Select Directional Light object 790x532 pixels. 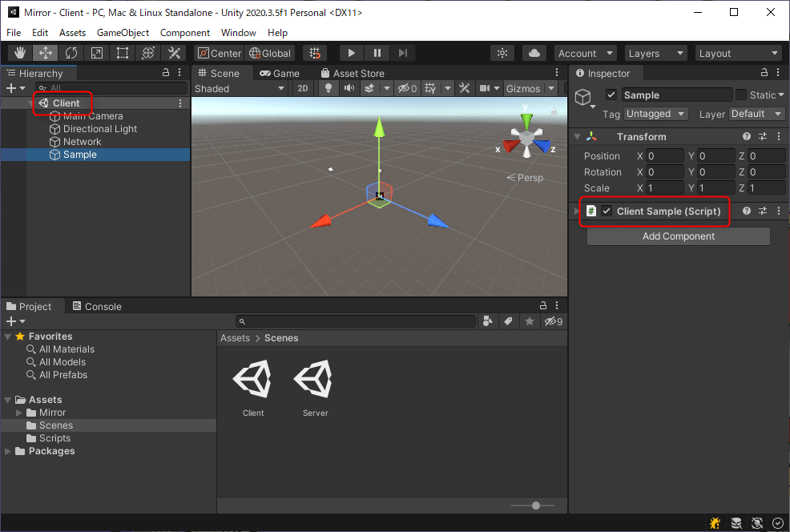(100, 129)
